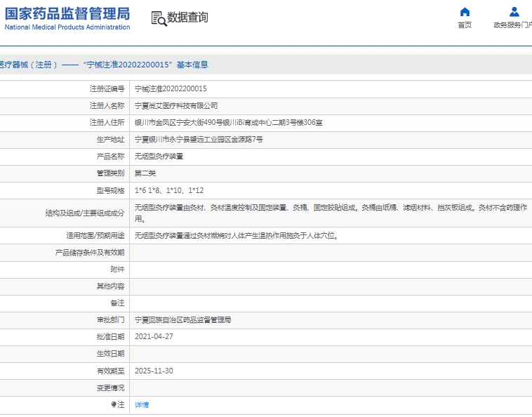Click registrant name 宁夏尚艾医疗科技有限公司
Screen dimensions: 532x417
[x=176, y=106]
